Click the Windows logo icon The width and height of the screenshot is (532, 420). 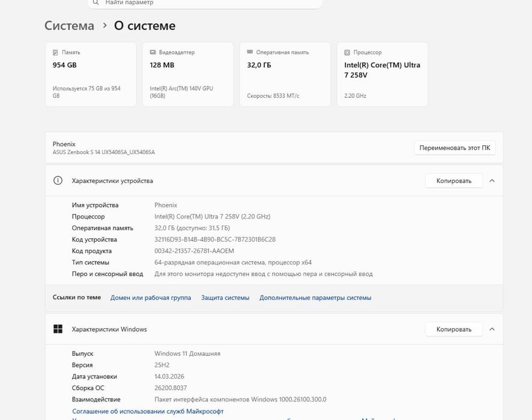coord(58,329)
